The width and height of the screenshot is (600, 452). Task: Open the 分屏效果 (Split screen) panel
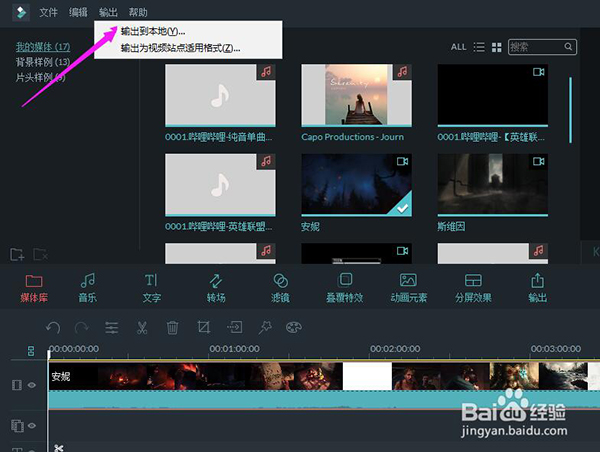pyautogui.click(x=473, y=287)
